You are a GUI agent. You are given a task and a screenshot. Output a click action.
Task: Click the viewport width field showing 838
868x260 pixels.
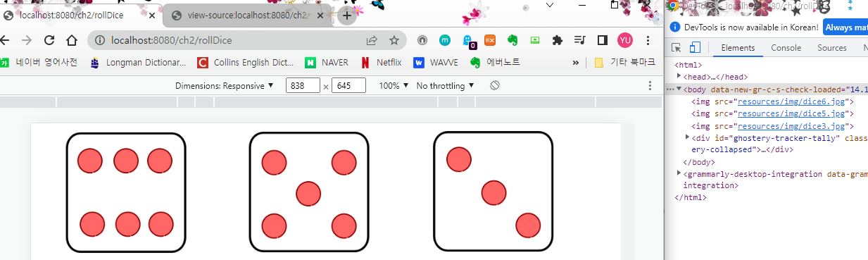303,85
